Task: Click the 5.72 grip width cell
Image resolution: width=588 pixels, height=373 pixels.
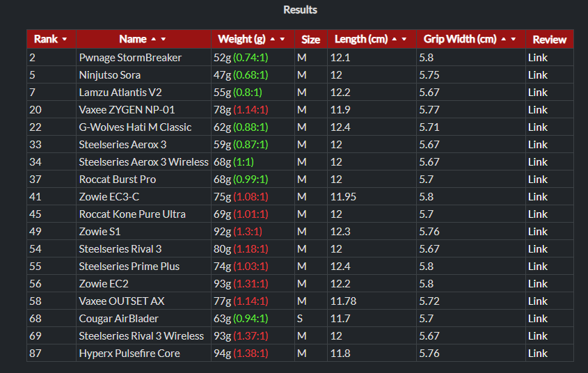Action: (471, 301)
